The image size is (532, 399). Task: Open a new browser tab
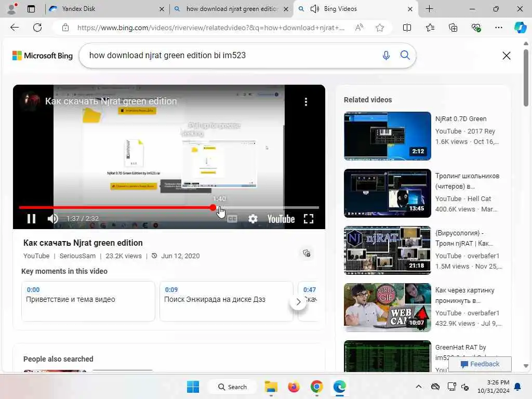(429, 9)
